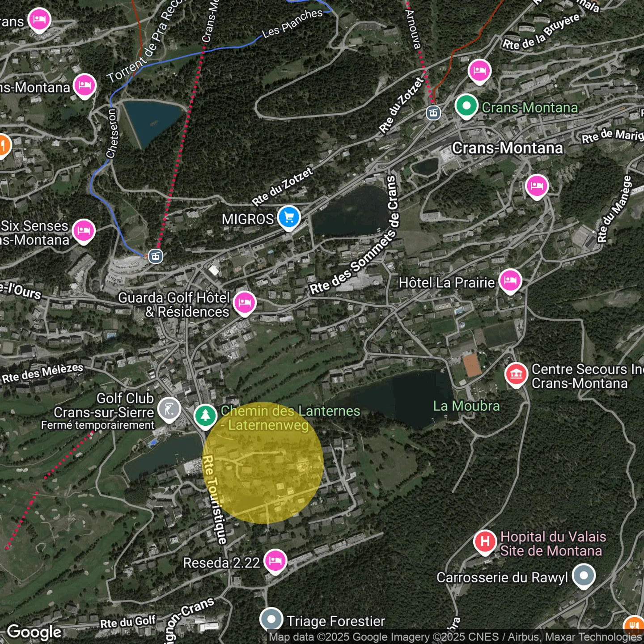The image size is (644, 644).
Task: Click the Triage Forestier gray marker
Action: click(x=272, y=620)
